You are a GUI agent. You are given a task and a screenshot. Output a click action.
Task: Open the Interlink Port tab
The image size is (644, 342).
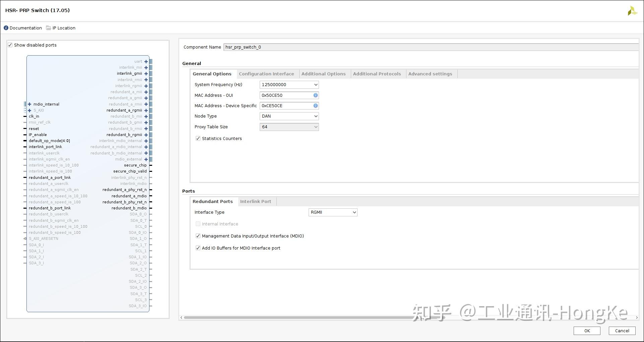coord(256,201)
